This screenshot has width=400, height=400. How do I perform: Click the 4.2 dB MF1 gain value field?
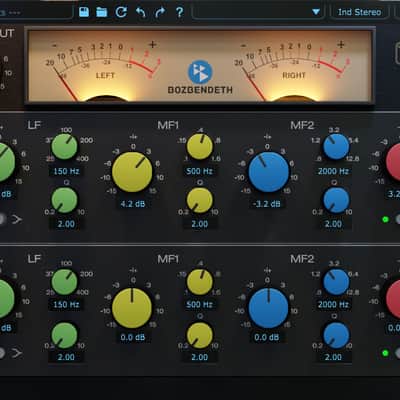[x=133, y=204]
